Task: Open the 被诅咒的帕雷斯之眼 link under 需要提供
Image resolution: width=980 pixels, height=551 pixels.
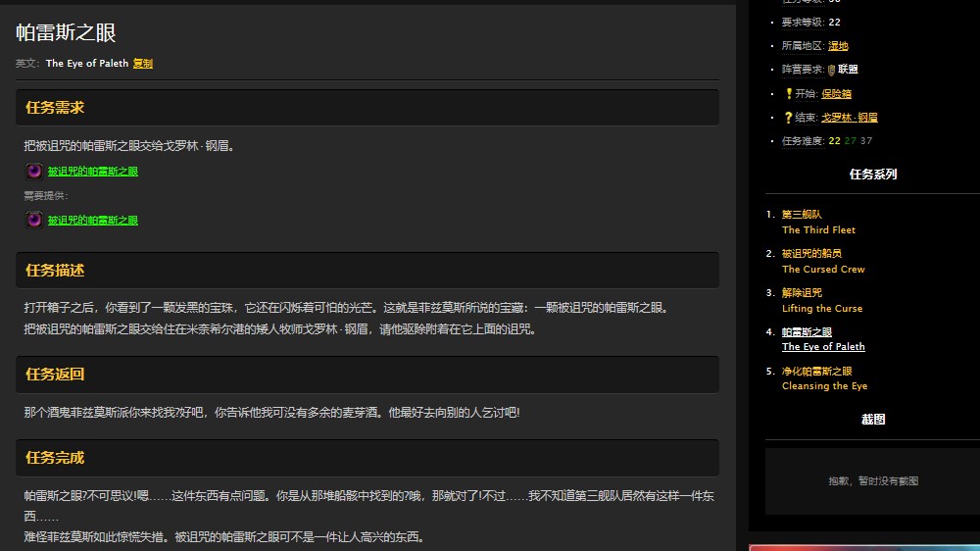Action: [x=93, y=221]
